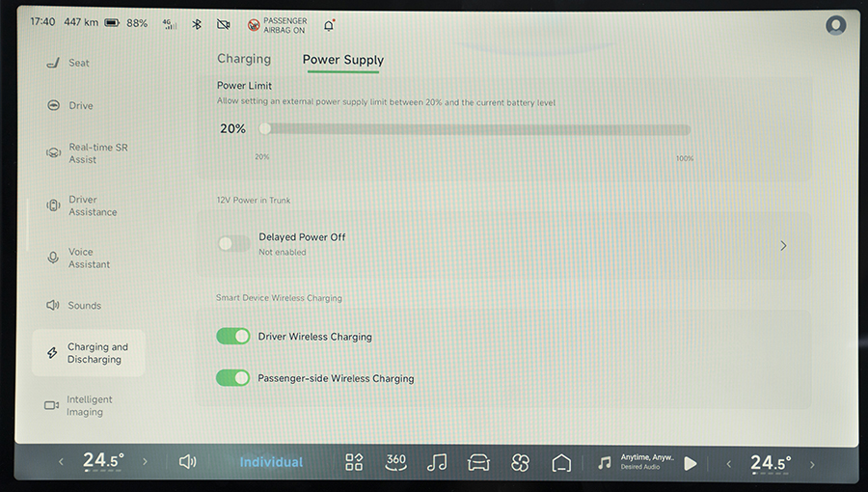Turn off Driver Wireless Charging
The height and width of the screenshot is (492, 868).
coord(233,336)
